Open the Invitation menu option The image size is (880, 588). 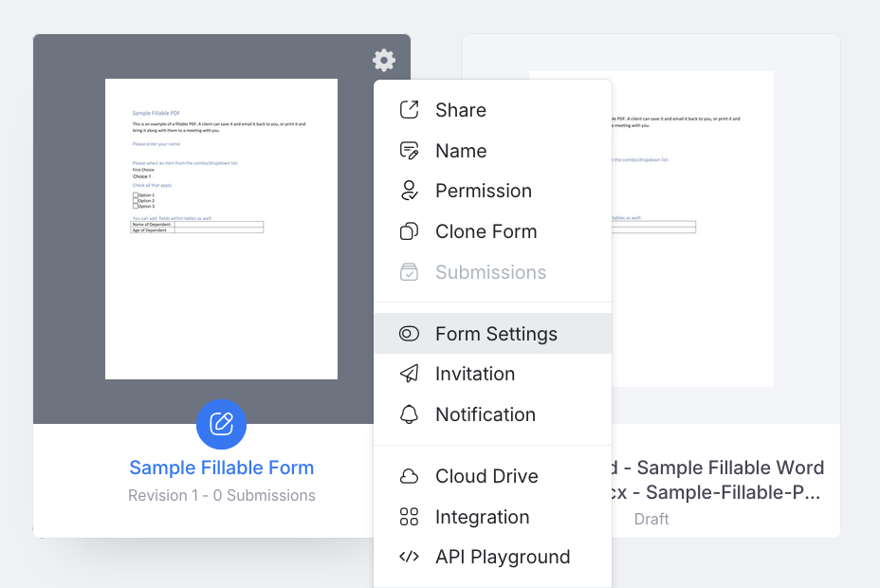[475, 374]
